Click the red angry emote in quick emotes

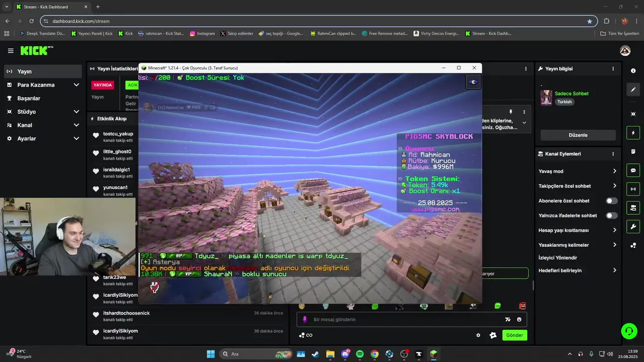522,306
